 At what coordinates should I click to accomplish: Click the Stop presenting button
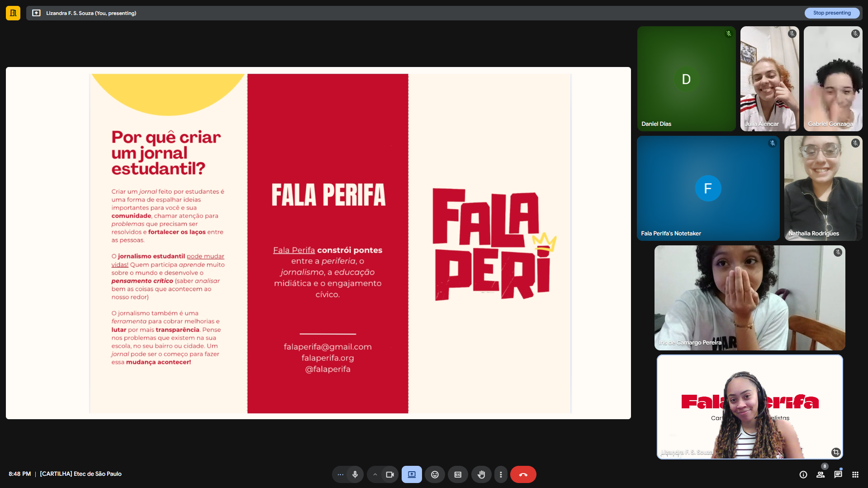831,13
